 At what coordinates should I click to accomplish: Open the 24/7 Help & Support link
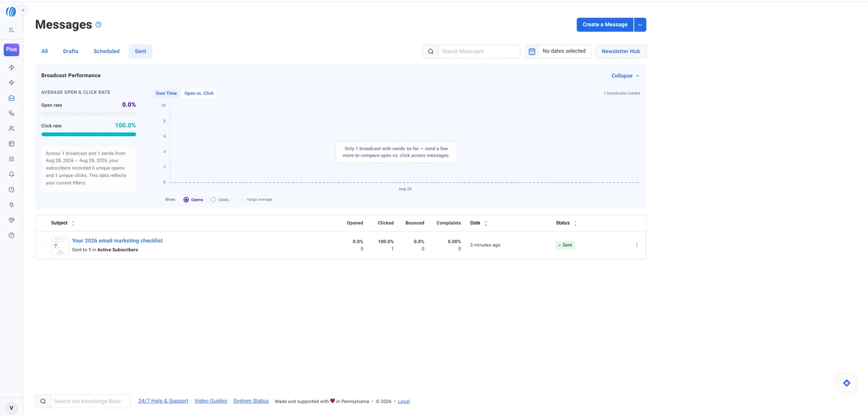click(163, 401)
